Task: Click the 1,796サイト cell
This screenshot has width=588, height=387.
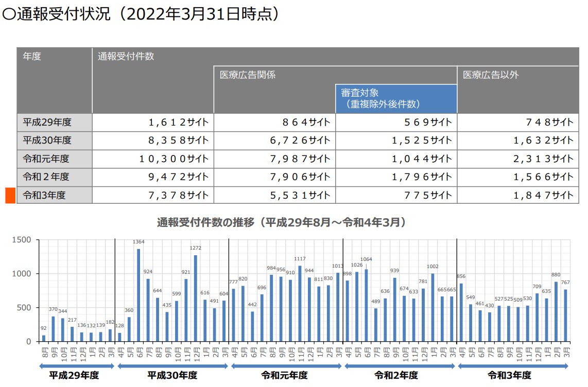Action: click(x=396, y=177)
